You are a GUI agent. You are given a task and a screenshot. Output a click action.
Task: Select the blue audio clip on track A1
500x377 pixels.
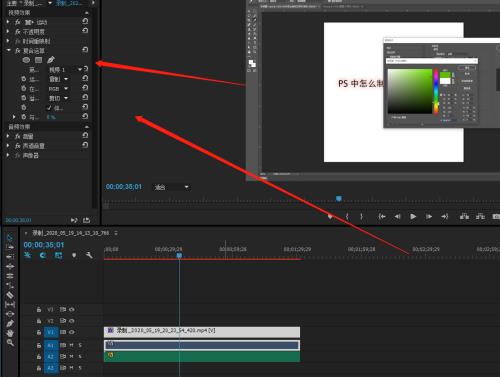[x=202, y=345]
